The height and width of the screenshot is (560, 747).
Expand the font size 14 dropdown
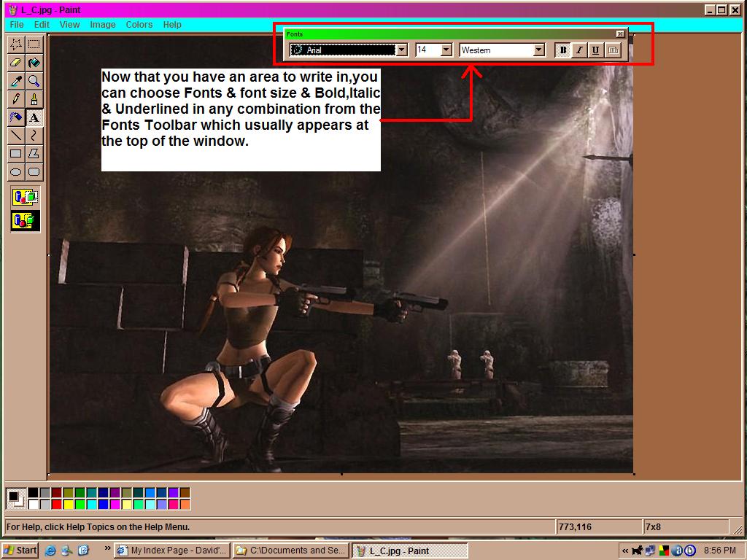pyautogui.click(x=446, y=50)
